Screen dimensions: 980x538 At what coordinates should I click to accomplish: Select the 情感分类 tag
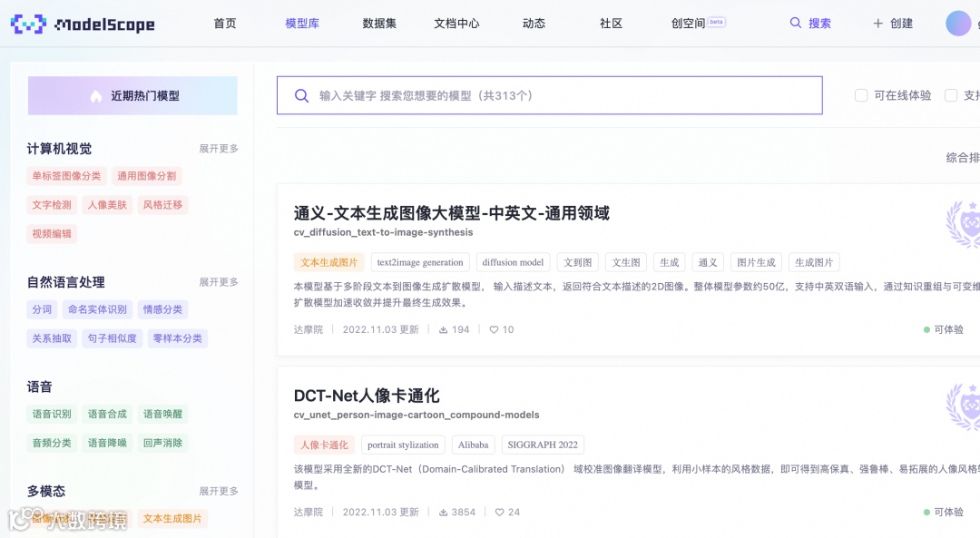(162, 309)
